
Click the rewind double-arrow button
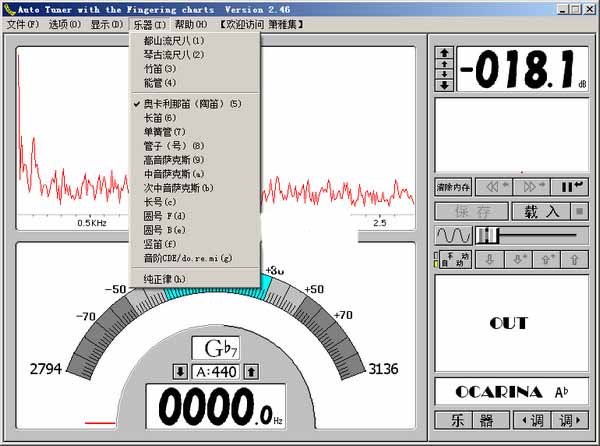(492, 186)
